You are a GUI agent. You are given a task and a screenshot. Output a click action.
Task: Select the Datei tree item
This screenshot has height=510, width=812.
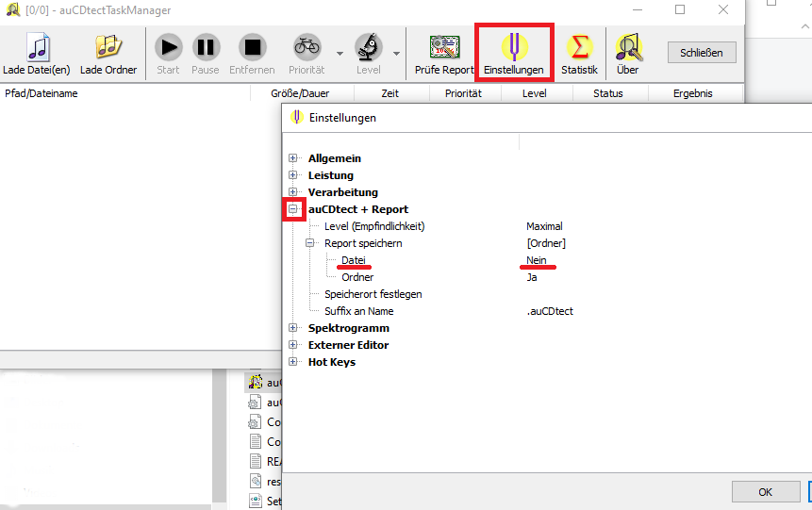pos(354,260)
